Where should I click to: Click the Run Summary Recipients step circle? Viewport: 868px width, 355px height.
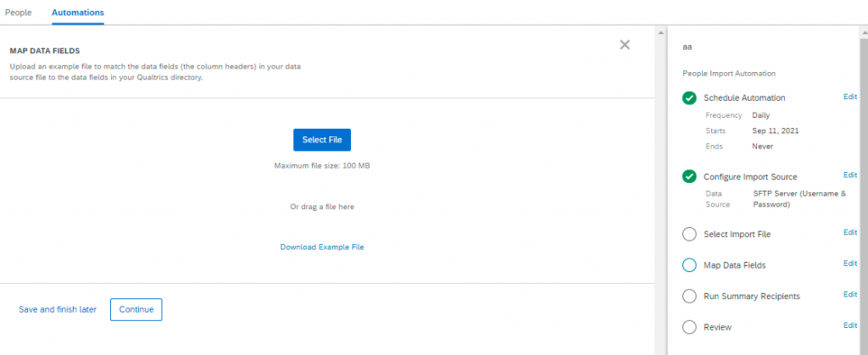pyautogui.click(x=689, y=297)
